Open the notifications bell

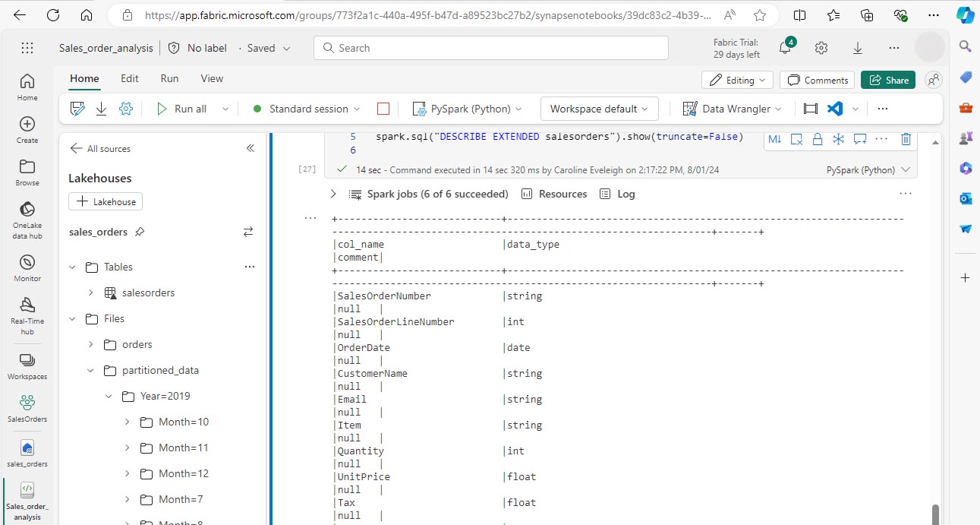pyautogui.click(x=786, y=49)
